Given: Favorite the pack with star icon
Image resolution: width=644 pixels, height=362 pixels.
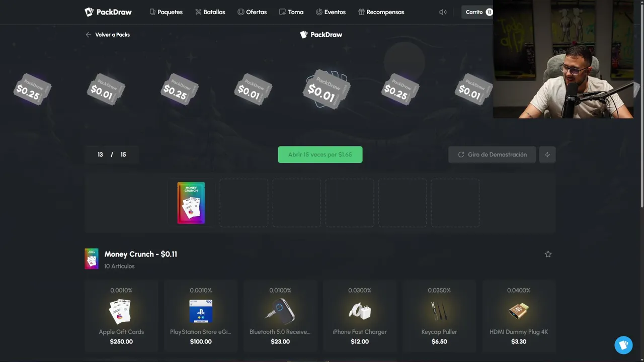Looking at the screenshot, I should coord(548,254).
